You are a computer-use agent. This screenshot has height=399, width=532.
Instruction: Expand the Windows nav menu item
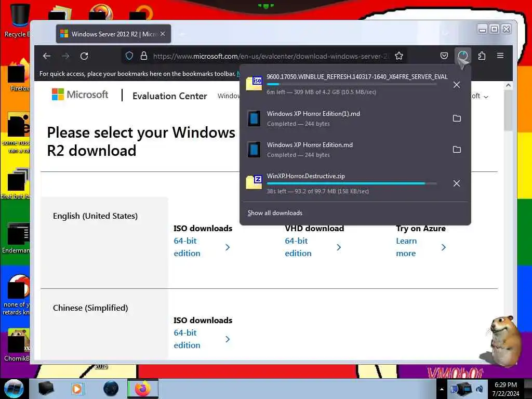tap(229, 96)
